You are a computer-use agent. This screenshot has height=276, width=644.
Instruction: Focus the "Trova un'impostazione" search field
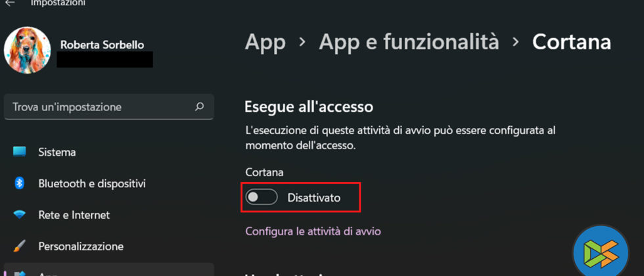pos(99,106)
